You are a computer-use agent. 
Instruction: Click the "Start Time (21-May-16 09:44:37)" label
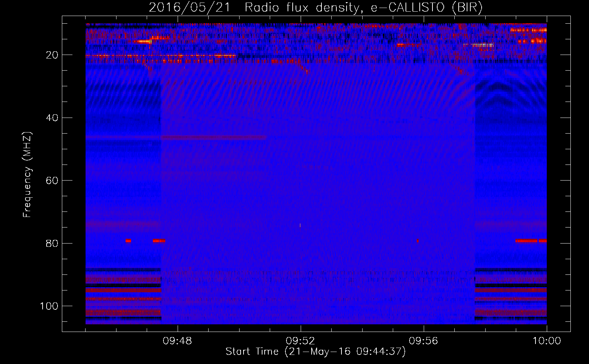tap(315, 352)
